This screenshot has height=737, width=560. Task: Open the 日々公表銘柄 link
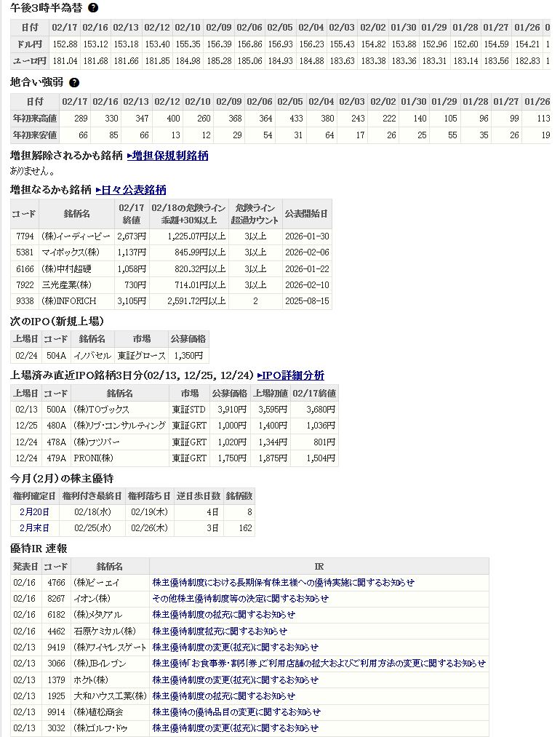[x=131, y=190]
